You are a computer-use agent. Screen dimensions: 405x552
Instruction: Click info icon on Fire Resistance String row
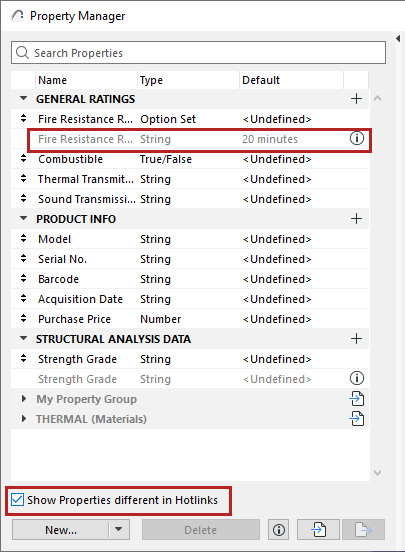click(x=356, y=138)
